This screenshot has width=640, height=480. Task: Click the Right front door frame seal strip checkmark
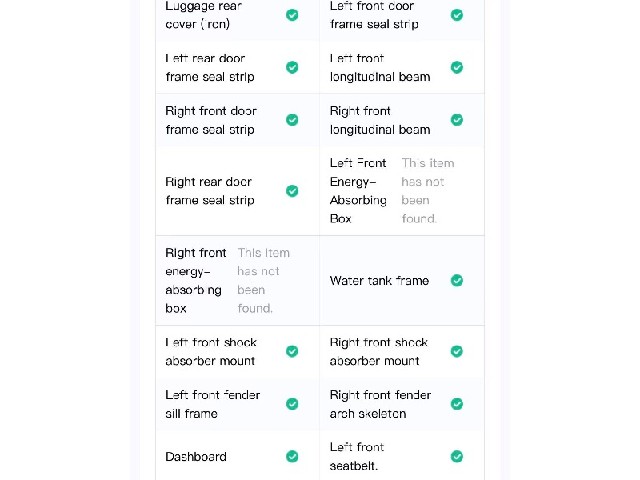point(292,120)
